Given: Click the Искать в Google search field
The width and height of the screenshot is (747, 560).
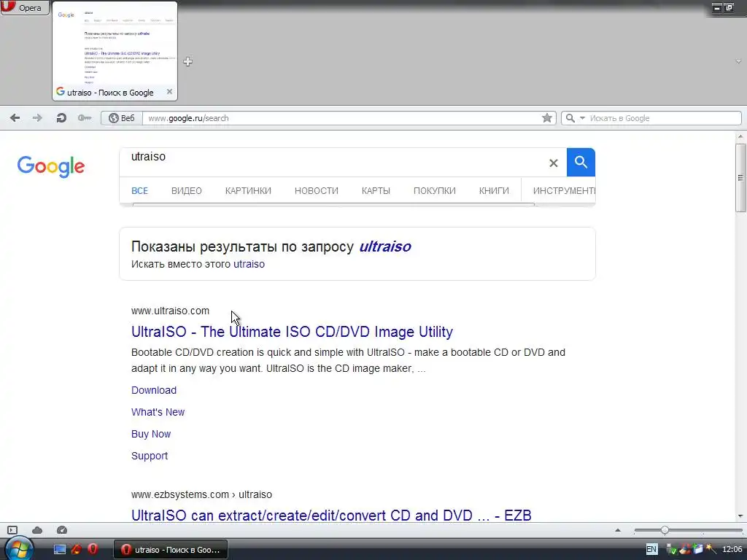Looking at the screenshot, I should click(x=664, y=118).
